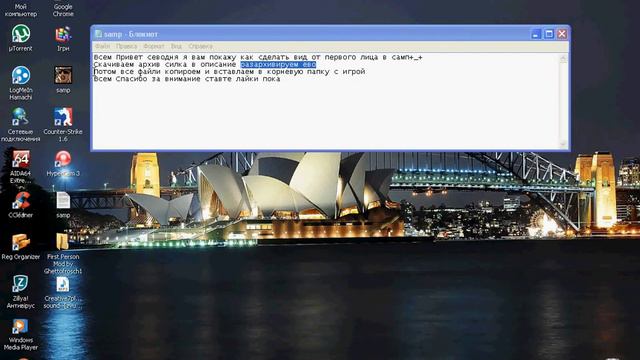Select the Windows Media Player desktop shortcut
Image resolution: width=640 pixels, height=360 pixels.
pos(20,334)
